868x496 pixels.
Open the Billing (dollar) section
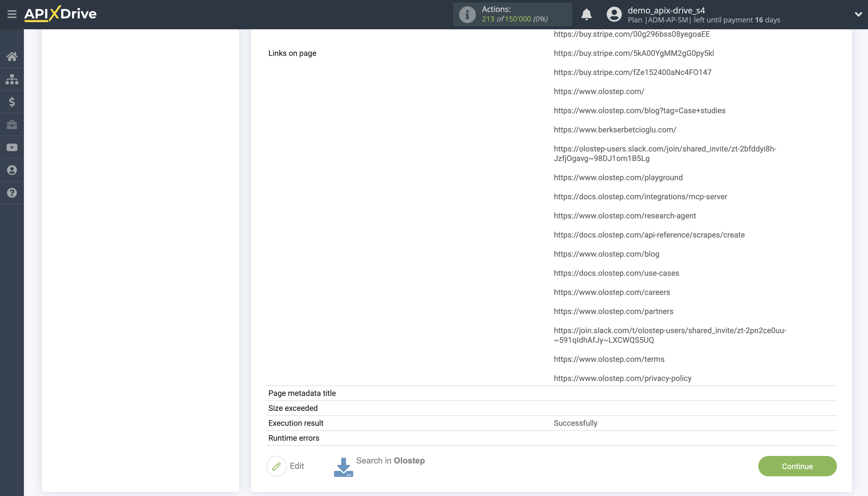[12, 102]
